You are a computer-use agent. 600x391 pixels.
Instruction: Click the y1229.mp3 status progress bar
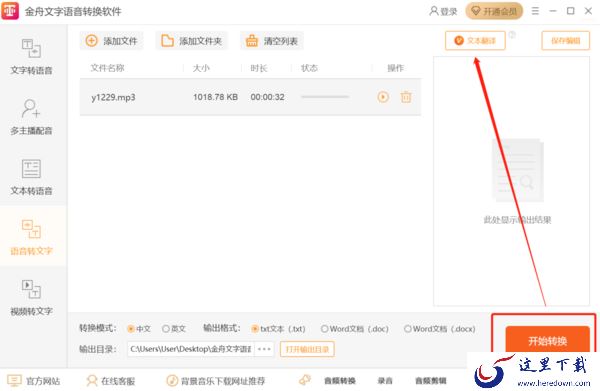click(x=325, y=97)
